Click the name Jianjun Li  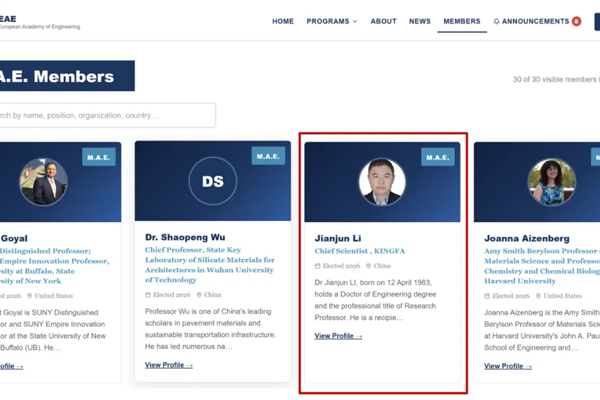coord(338,238)
